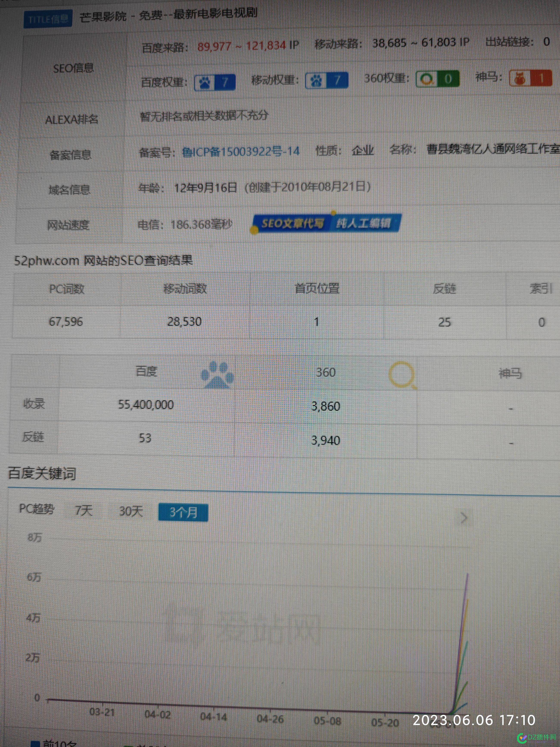Click the right chevron above the chart
The height and width of the screenshot is (747, 560).
pyautogui.click(x=464, y=518)
